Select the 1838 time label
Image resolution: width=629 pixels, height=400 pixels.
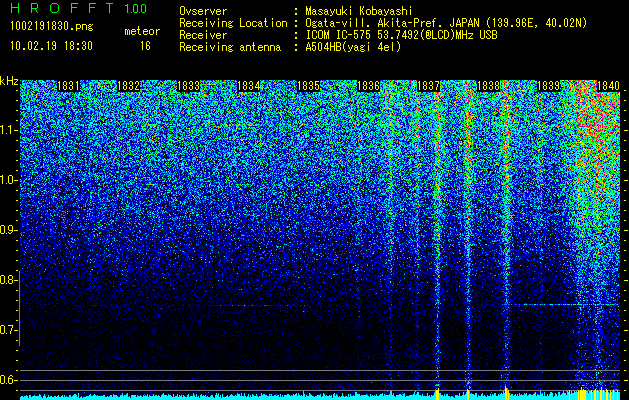click(489, 86)
